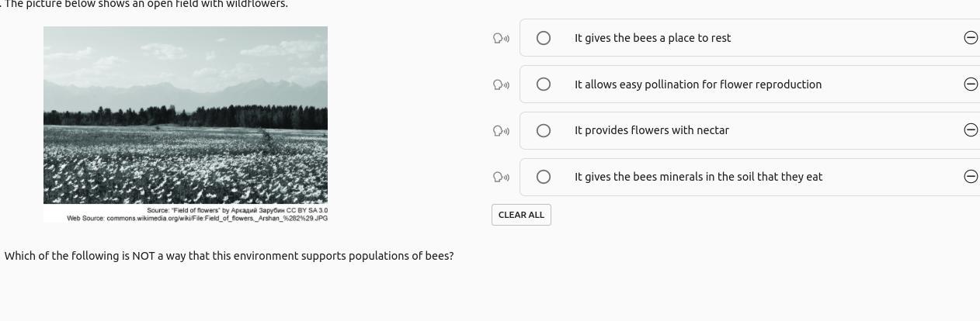
Task: Click the answer text 'It gives the bees a place to rest'
Action: (x=652, y=38)
